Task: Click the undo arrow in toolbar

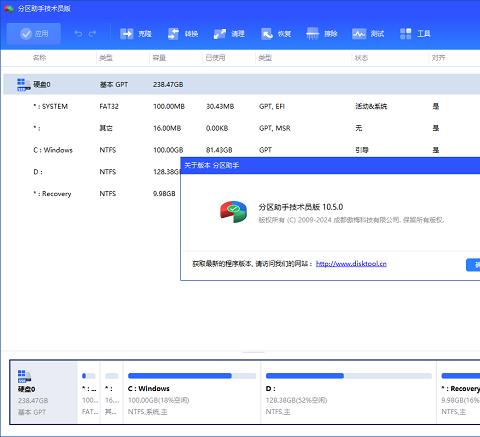Action: coord(78,34)
